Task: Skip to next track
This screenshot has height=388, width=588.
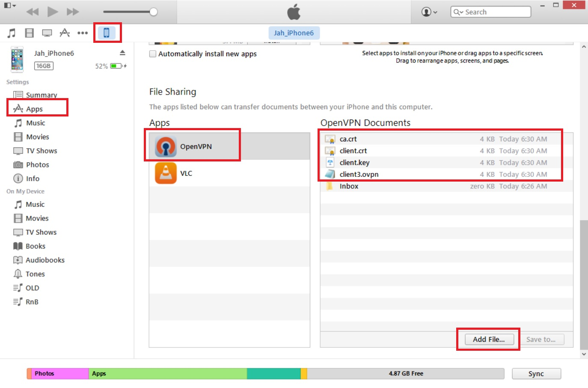Action: tap(73, 12)
